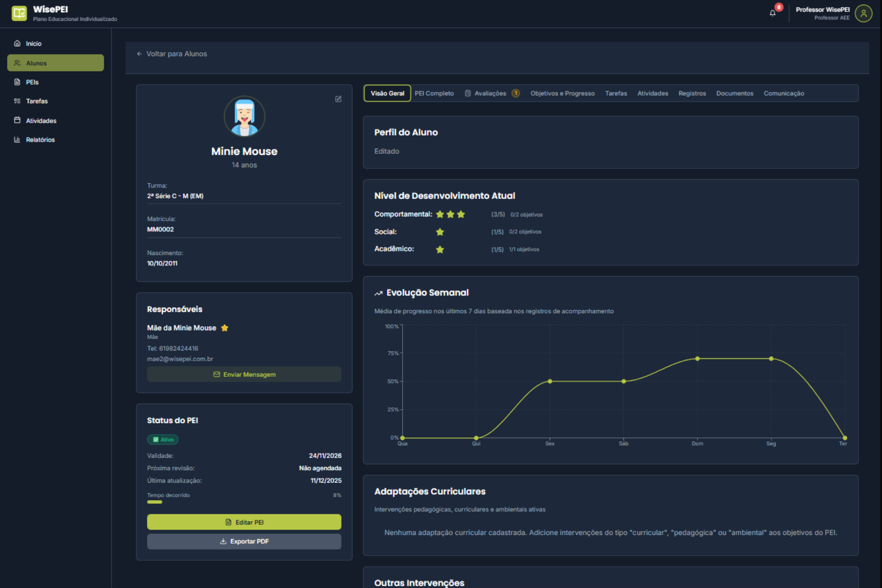Viewport: 882px width, 588px height.
Task: Open Tarefas in the sidebar
Action: pos(37,101)
